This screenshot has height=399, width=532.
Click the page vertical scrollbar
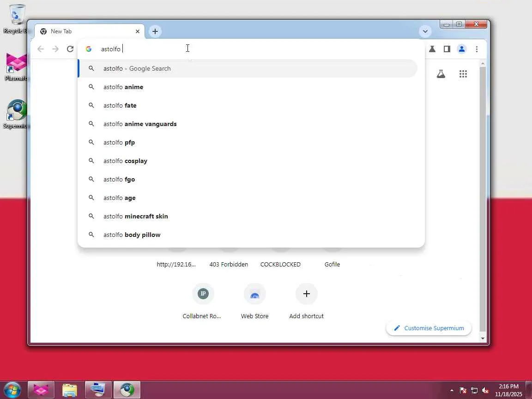(483, 199)
